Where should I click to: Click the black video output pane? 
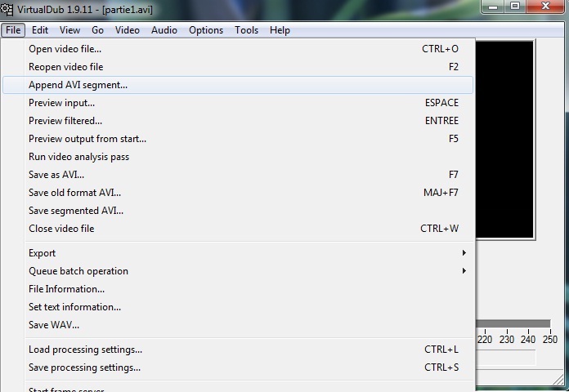(504, 140)
